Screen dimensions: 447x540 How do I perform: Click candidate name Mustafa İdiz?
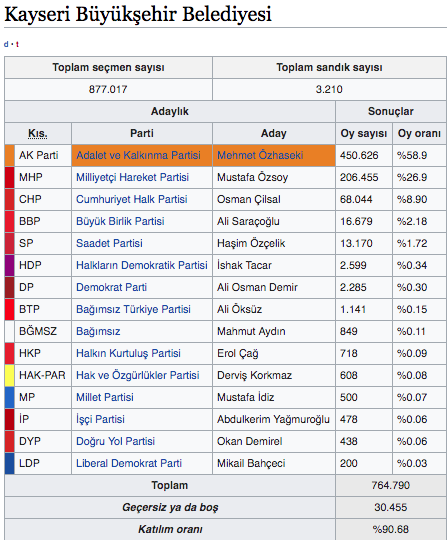(x=246, y=397)
